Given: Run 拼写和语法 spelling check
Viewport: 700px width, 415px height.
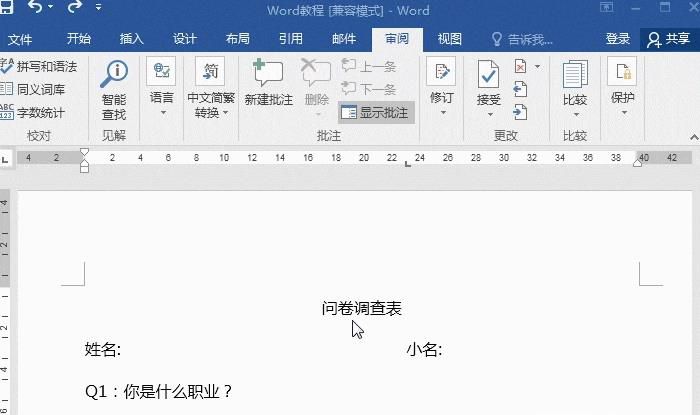Looking at the screenshot, I should (x=39, y=66).
